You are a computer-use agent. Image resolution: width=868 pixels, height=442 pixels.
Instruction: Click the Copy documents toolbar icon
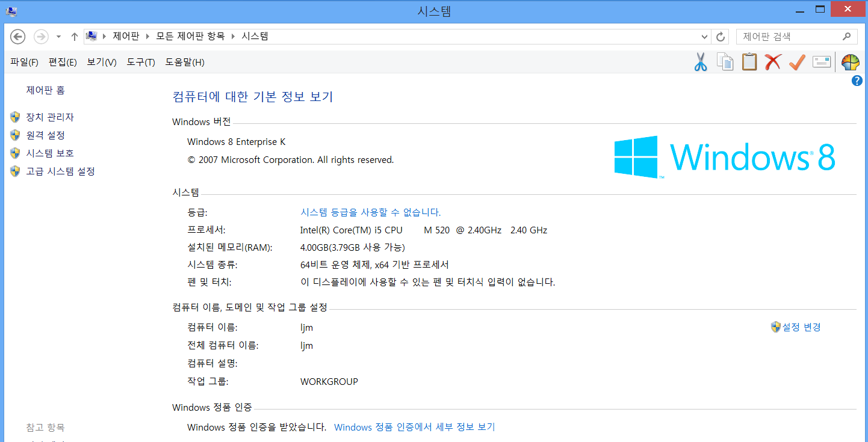pyautogui.click(x=725, y=62)
